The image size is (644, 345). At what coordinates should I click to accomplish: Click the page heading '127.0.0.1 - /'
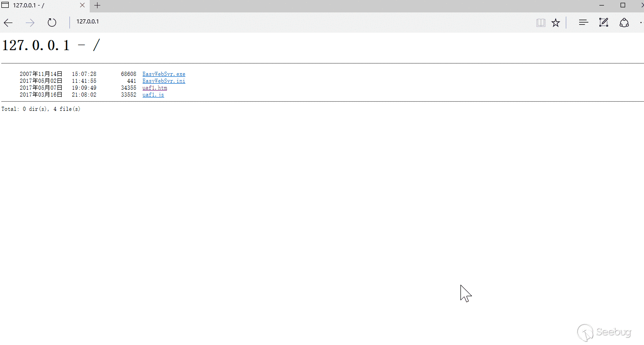[51, 46]
